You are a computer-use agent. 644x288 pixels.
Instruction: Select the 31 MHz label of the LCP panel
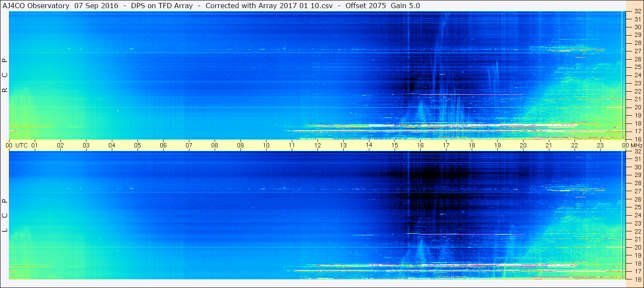point(638,159)
